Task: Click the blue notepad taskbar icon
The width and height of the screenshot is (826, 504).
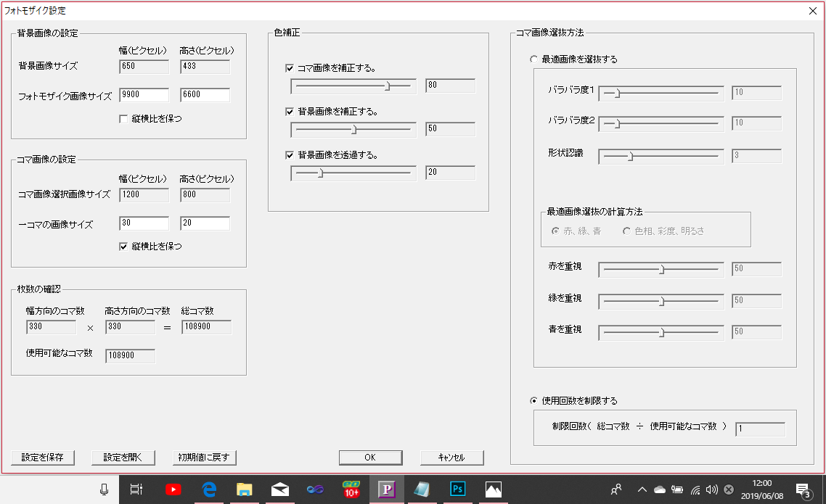Action: 422,489
